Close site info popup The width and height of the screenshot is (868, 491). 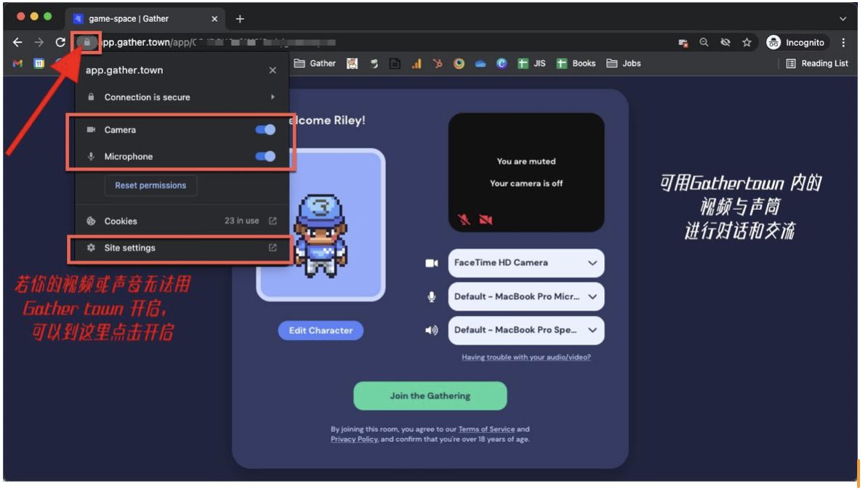click(273, 70)
